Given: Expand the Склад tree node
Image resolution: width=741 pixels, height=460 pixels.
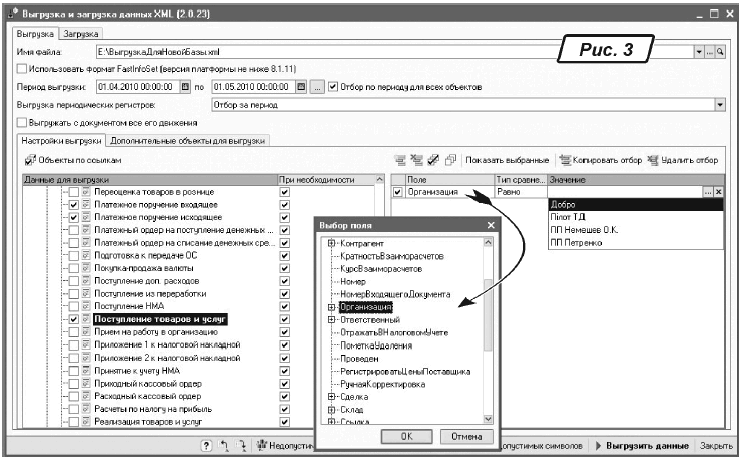Looking at the screenshot, I should [330, 409].
